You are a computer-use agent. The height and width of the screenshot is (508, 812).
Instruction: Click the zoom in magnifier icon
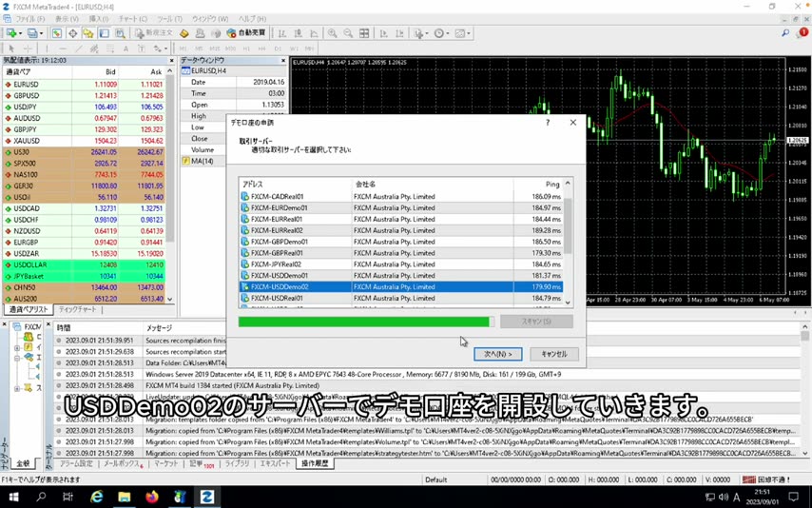point(333,33)
